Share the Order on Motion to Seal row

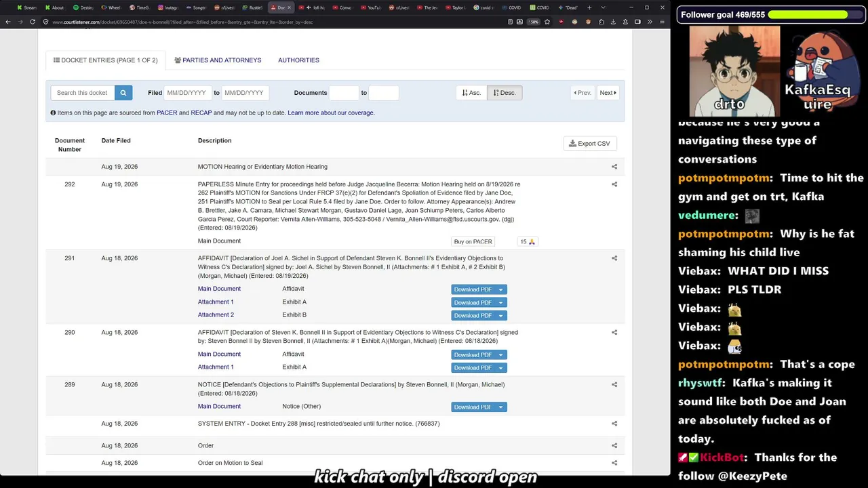point(614,463)
